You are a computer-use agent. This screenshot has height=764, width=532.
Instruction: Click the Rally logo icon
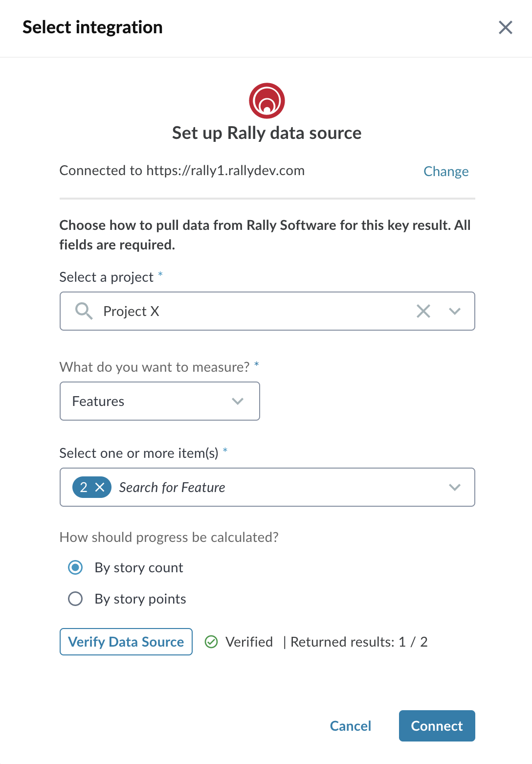click(x=267, y=101)
